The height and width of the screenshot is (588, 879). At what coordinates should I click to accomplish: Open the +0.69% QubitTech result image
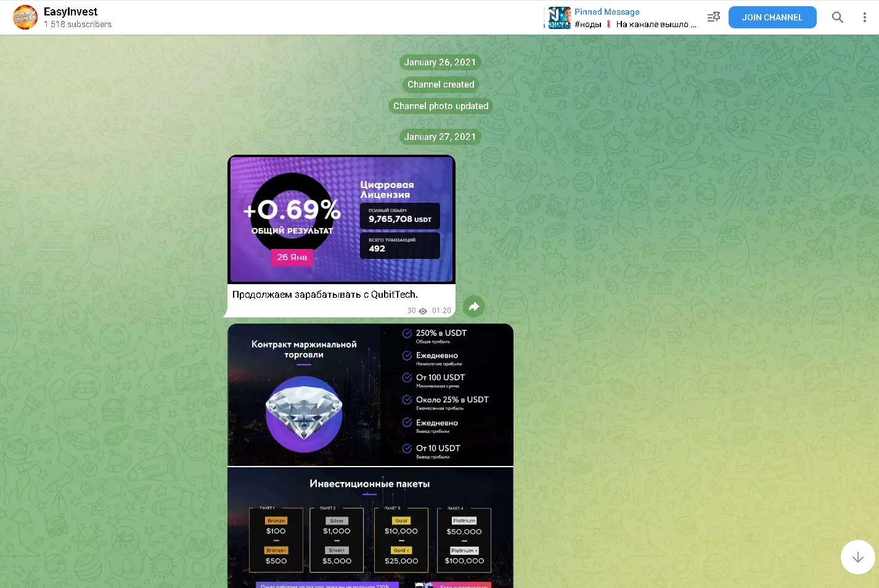click(341, 219)
